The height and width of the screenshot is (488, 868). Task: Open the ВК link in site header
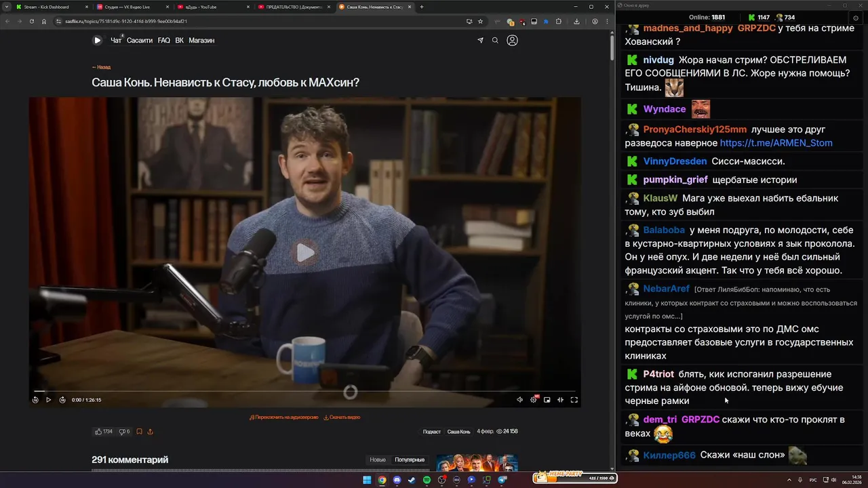180,41
